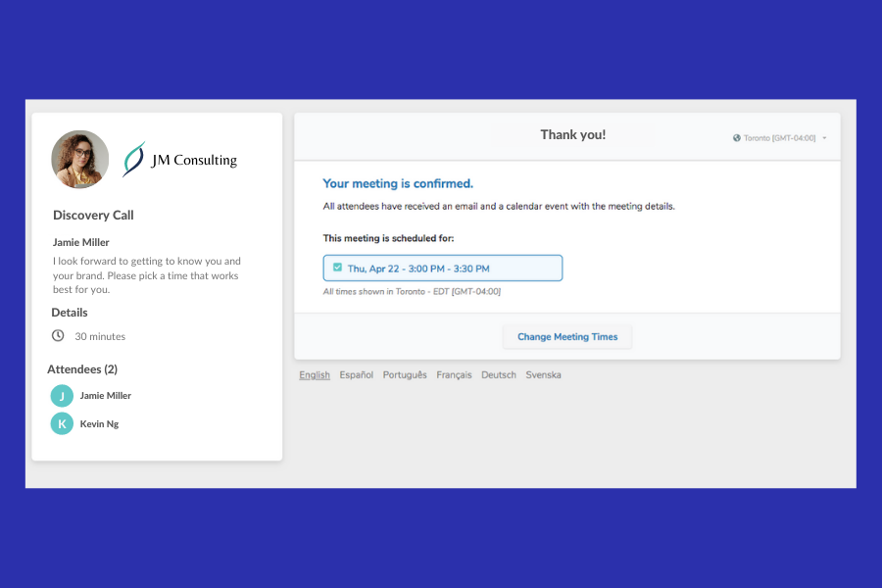Click the 'All times shown in Toronto' note
Viewport: 882px width, 588px height.
(412, 291)
